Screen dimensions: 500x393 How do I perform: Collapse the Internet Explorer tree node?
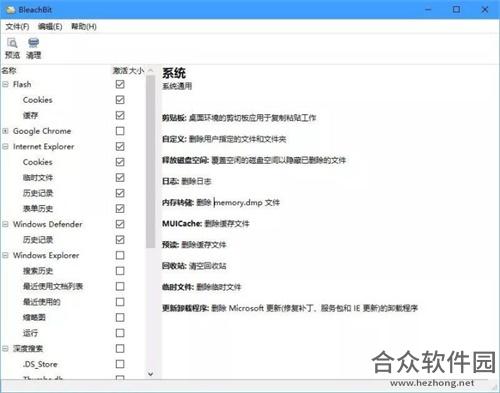5,146
